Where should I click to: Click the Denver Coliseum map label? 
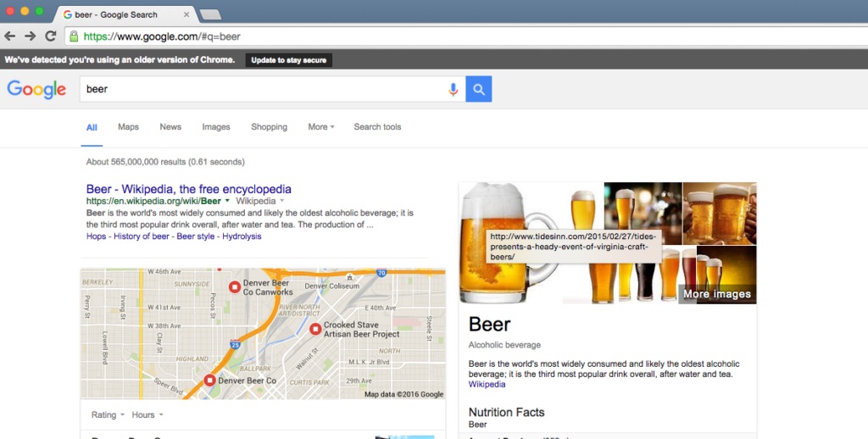[x=331, y=286]
